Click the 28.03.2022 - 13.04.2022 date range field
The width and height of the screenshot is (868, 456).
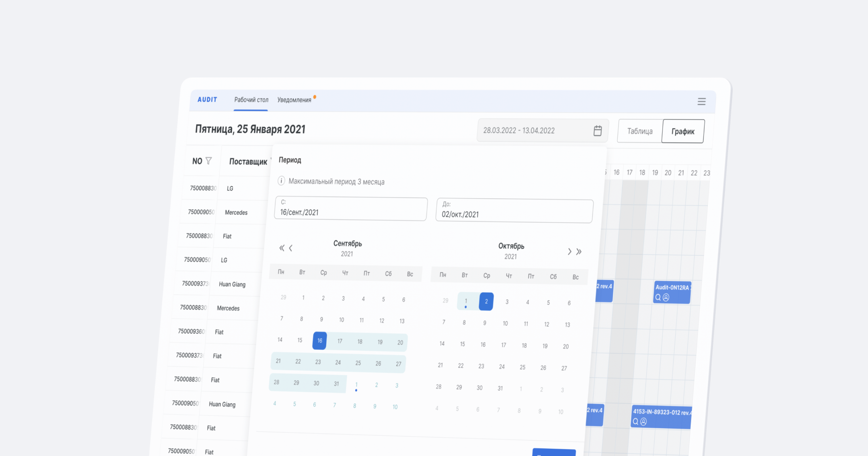542,130
